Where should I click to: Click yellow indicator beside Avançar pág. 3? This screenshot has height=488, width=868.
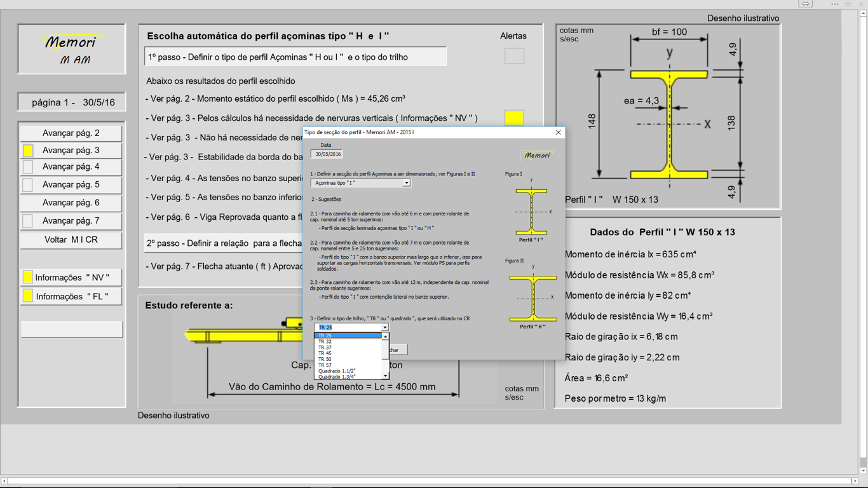(x=28, y=151)
